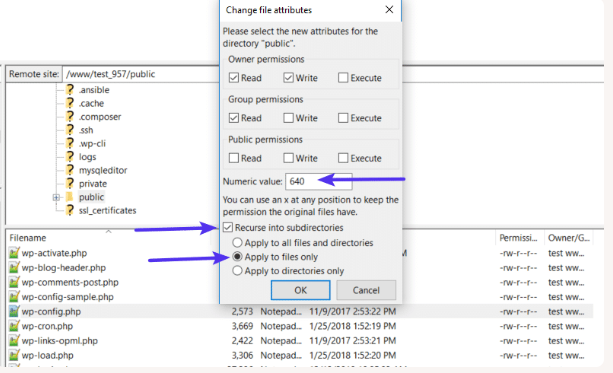Click the .ansible folder unknown-status icon
This screenshot has width=613, height=373.
point(70,90)
